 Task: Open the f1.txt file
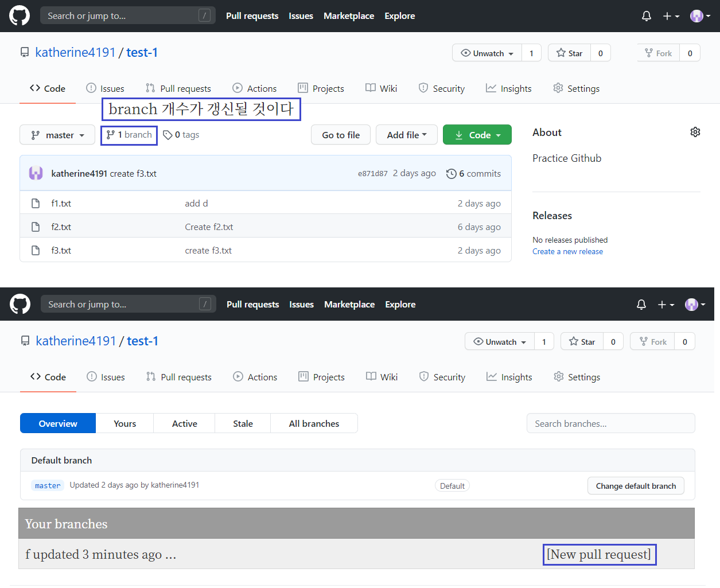(x=61, y=203)
